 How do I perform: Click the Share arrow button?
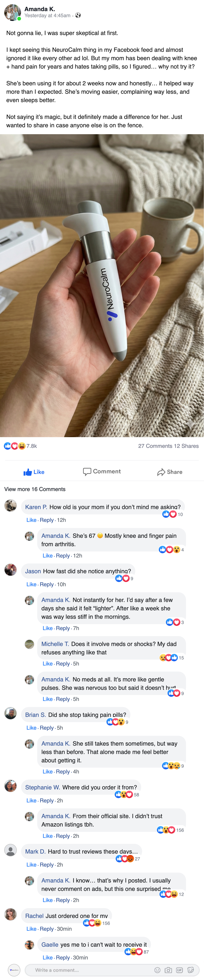point(170,472)
